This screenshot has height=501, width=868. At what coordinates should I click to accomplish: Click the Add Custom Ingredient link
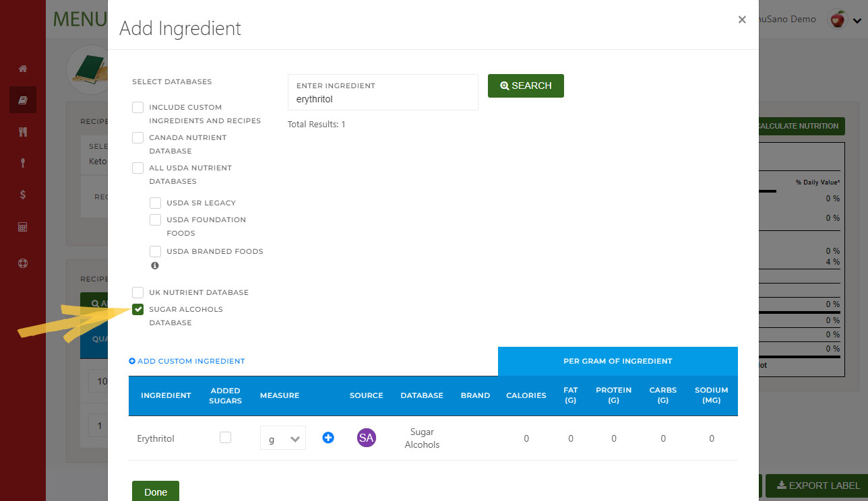click(187, 361)
